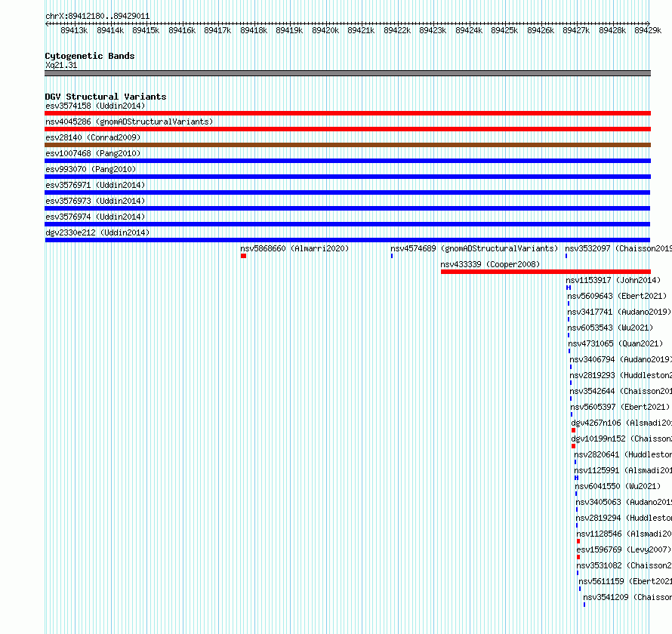Click the Cytogenetic Bands track title
This screenshot has width=672, height=634.
[x=90, y=56]
